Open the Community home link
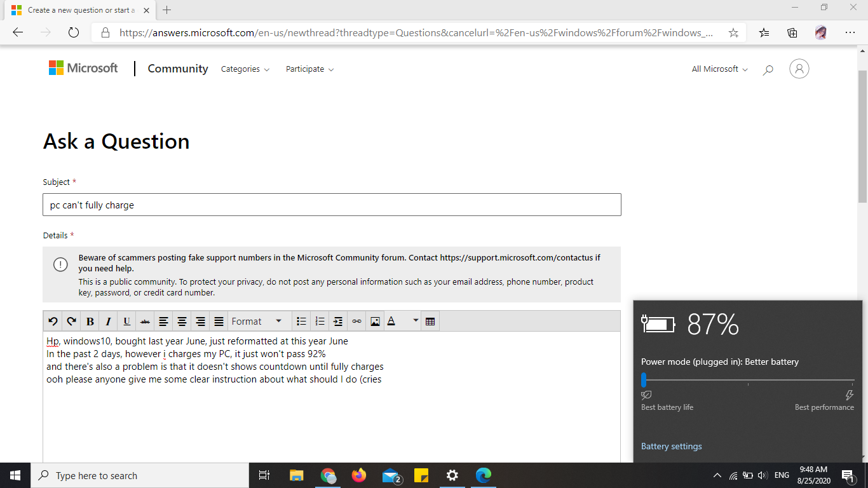This screenshot has height=488, width=868. 178,69
